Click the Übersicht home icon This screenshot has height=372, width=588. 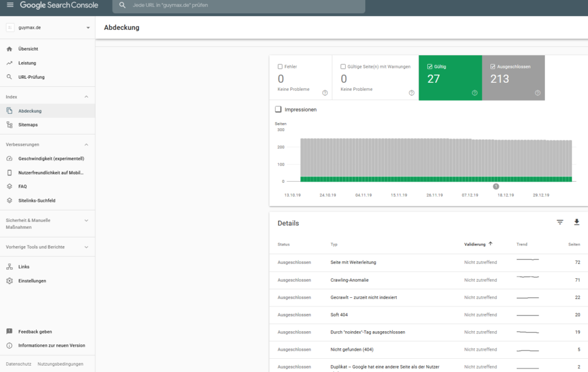(9, 49)
